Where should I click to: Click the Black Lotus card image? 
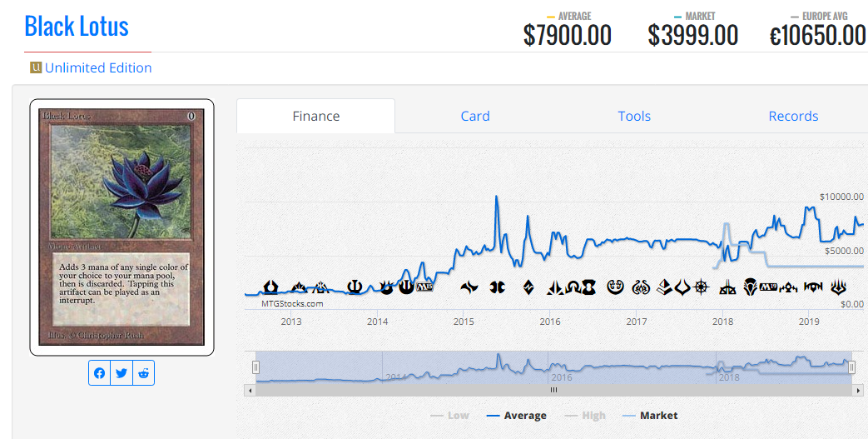pyautogui.click(x=122, y=227)
